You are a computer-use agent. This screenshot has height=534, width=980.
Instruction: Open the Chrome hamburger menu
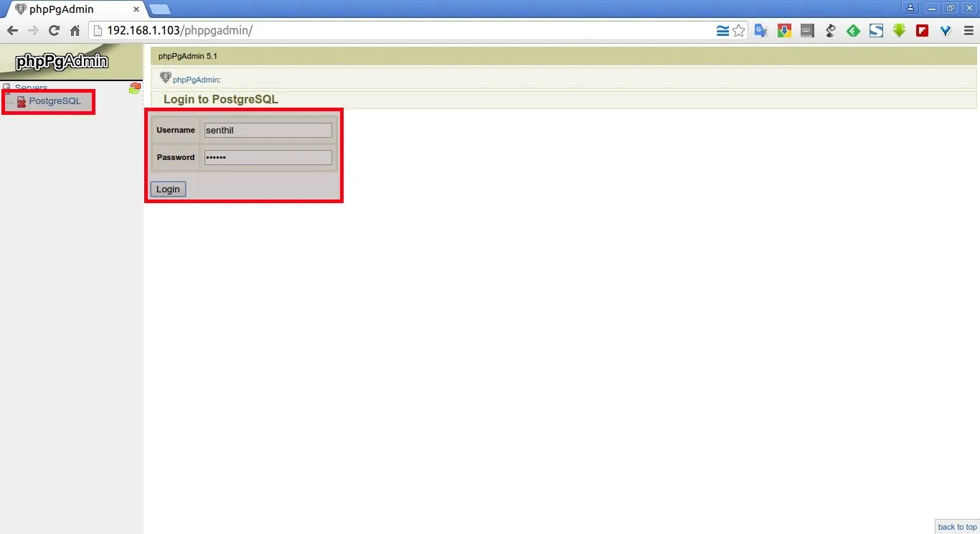[968, 31]
